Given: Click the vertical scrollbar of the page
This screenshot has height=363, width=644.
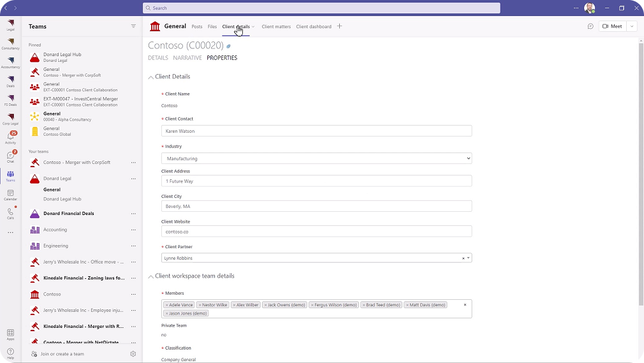Looking at the screenshot, I should click(641, 173).
